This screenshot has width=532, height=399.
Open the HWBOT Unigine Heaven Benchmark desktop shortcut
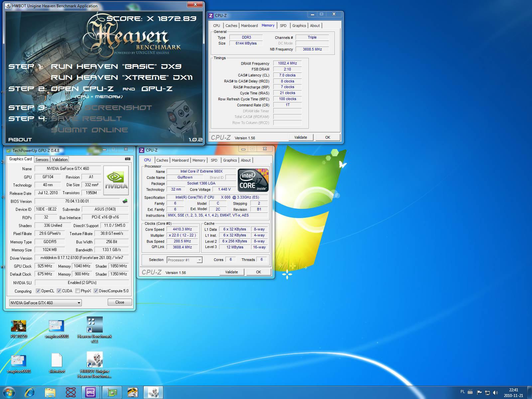coord(94,365)
